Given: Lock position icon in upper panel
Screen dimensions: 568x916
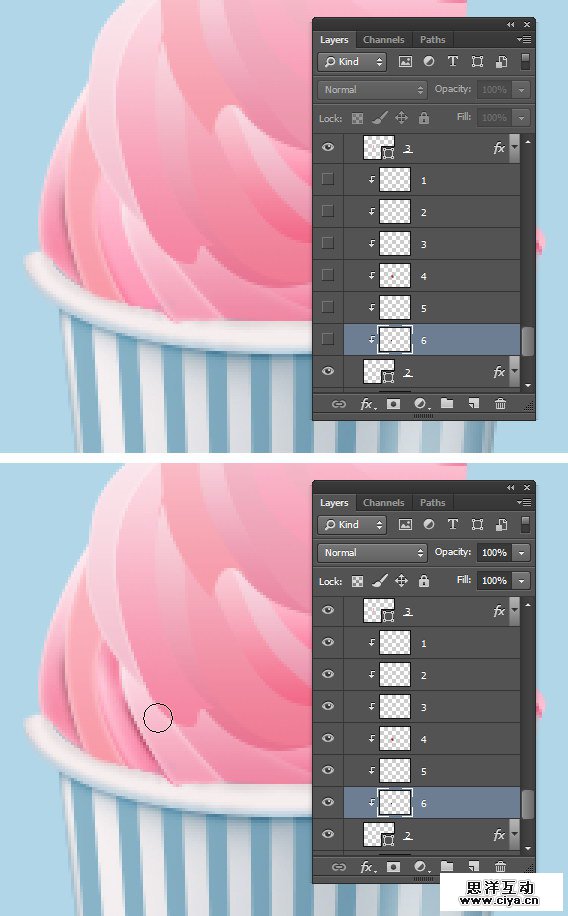Looking at the screenshot, I should click(401, 118).
